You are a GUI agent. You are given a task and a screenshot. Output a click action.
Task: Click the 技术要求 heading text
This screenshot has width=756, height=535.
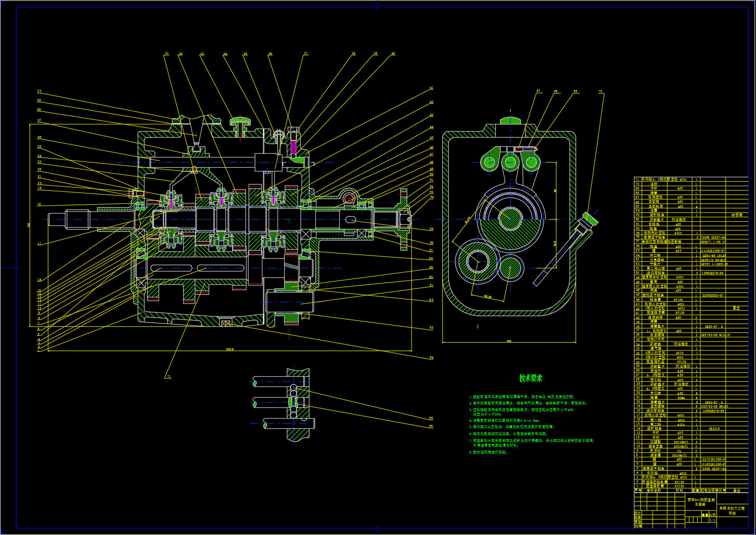point(531,378)
